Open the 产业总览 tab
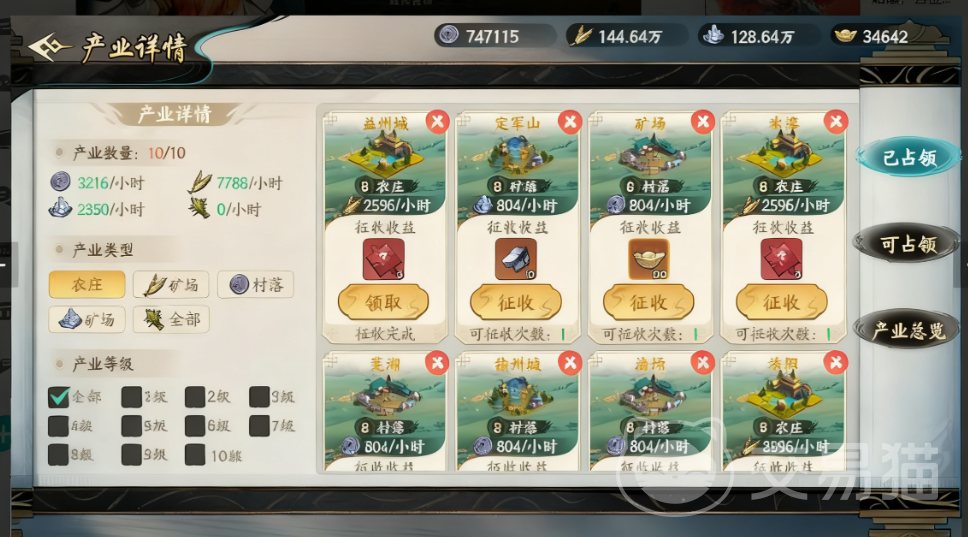 click(x=908, y=331)
